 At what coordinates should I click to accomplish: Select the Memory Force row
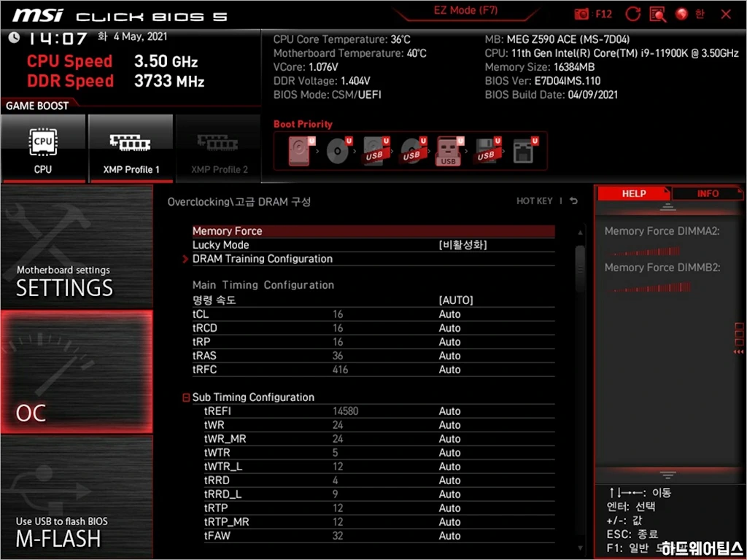tap(373, 231)
